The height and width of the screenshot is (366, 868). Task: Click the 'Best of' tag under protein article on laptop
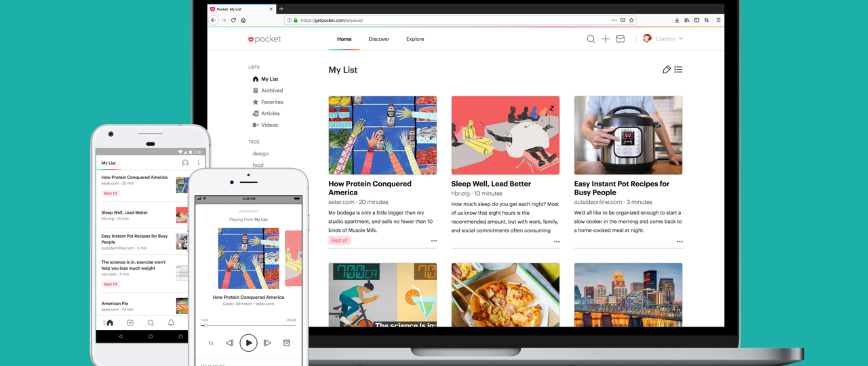(339, 241)
